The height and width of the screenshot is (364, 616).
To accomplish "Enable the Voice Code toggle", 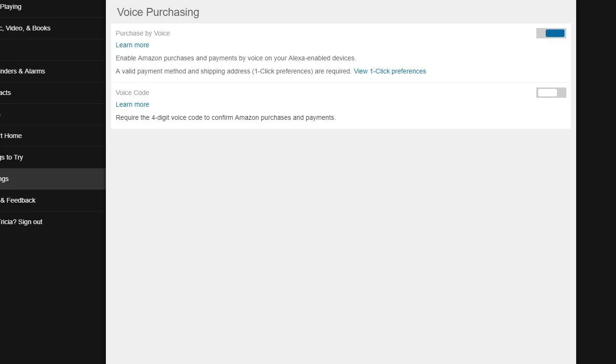I will (x=551, y=92).
